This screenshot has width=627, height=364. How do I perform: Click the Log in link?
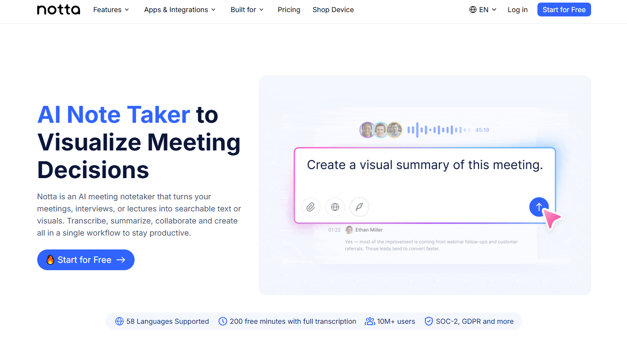coord(518,10)
